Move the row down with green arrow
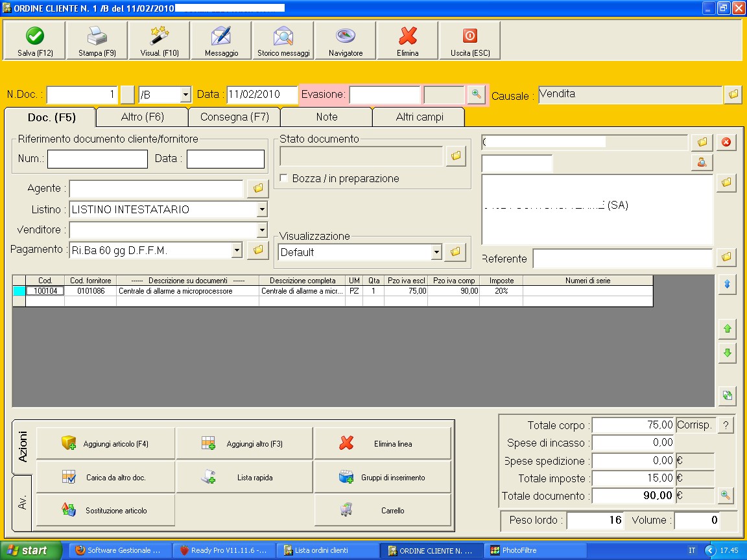747x560 pixels. click(728, 353)
